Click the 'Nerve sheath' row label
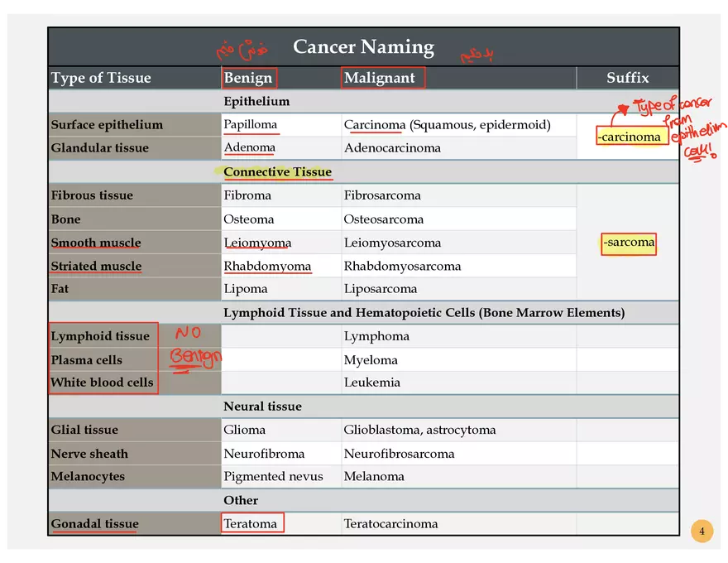Screen dimensions: 728x563 [x=89, y=454]
